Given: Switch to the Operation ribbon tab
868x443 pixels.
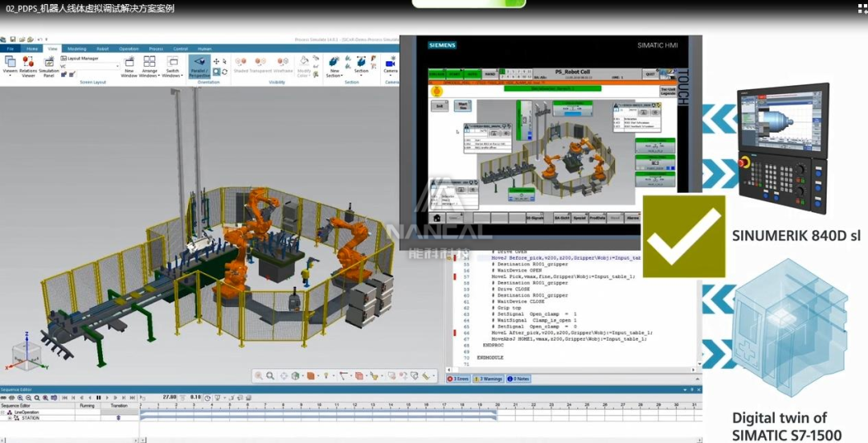Looking at the screenshot, I should (129, 49).
